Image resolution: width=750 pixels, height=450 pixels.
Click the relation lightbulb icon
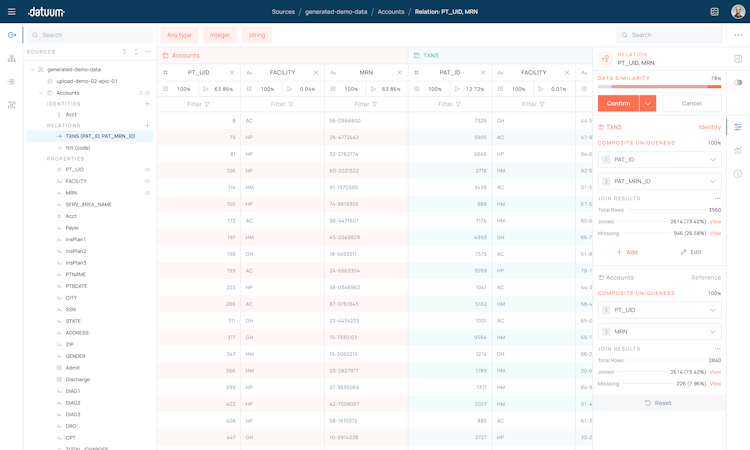coord(606,59)
